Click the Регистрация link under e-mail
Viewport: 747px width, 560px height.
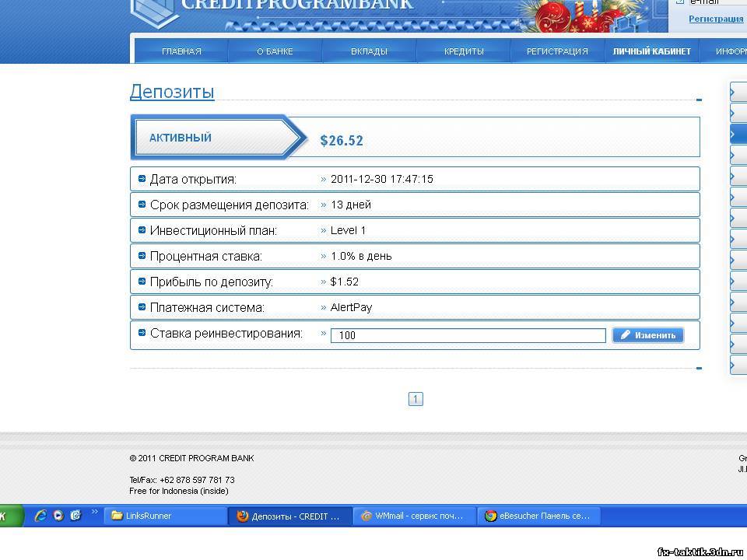715,19
